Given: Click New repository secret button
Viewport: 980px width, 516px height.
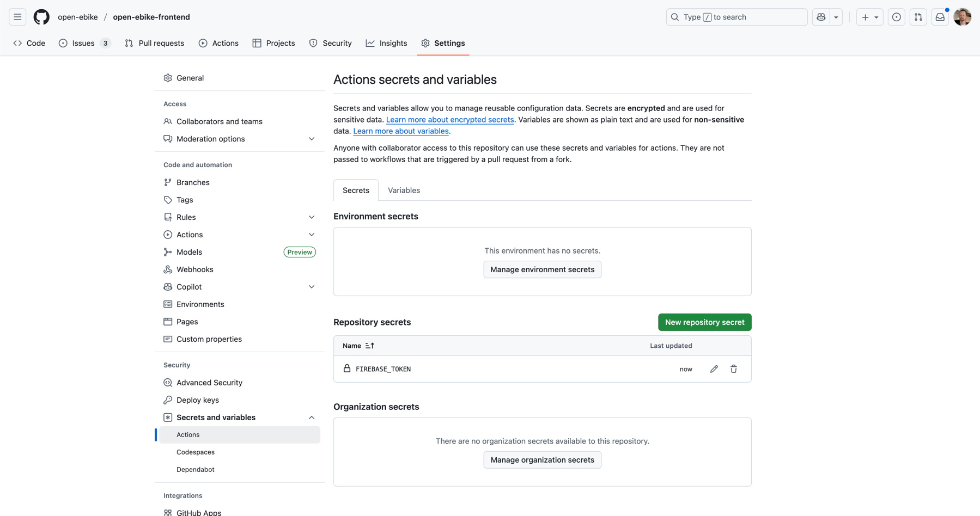Looking at the screenshot, I should point(704,322).
